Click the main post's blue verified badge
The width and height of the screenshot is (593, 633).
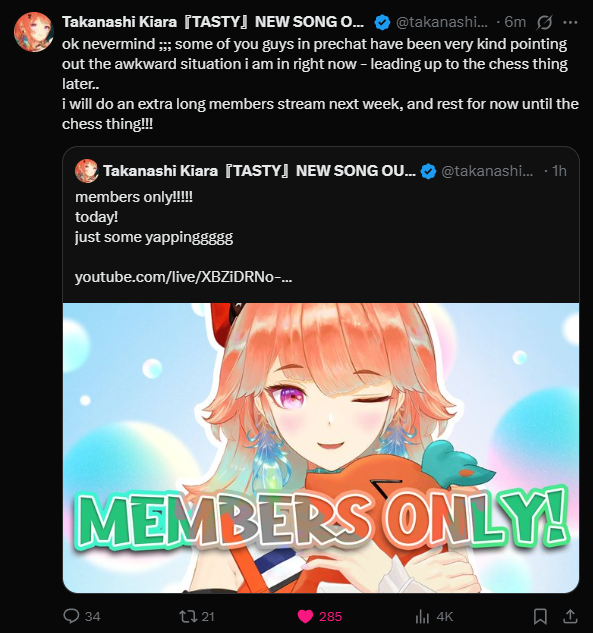pyautogui.click(x=382, y=22)
